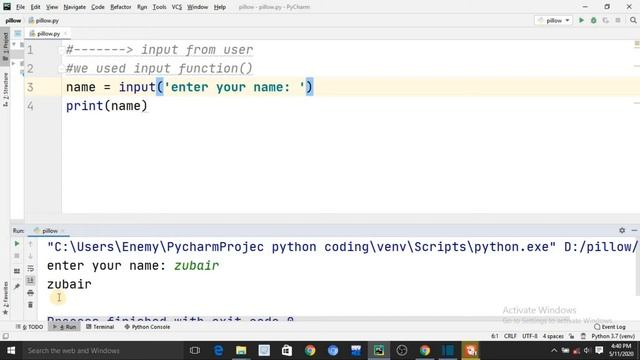Image resolution: width=640 pixels, height=360 pixels.
Task: Open the Navigate menu
Action: point(75,7)
